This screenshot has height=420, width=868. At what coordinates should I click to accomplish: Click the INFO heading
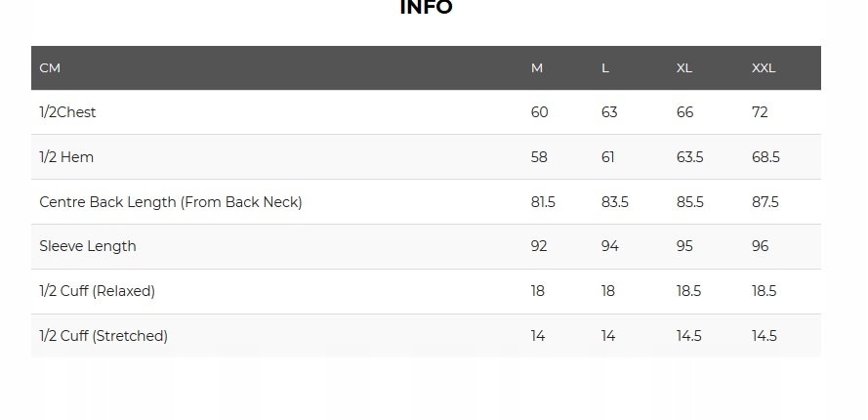pyautogui.click(x=426, y=8)
